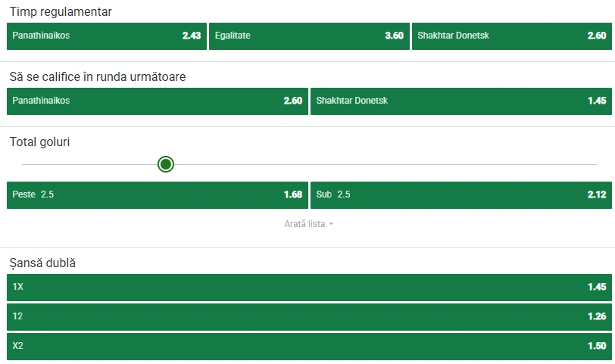The image size is (615, 364).
Task: Click the Total goluri slider handle
Action: [x=166, y=164]
